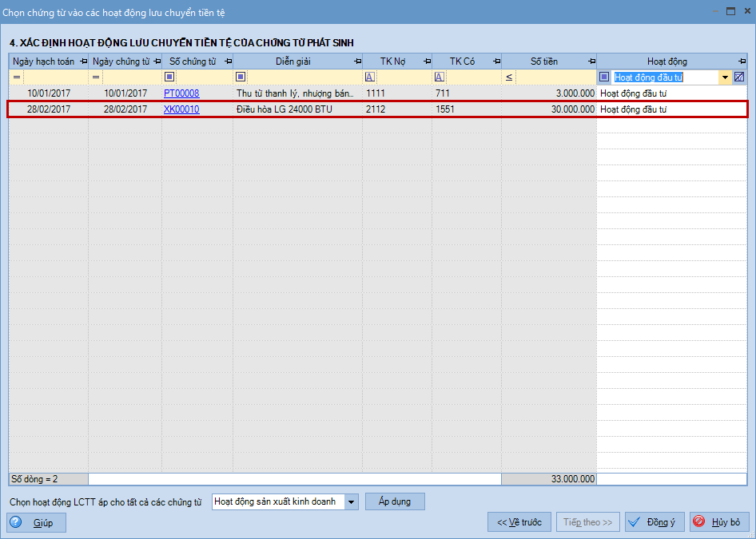The height and width of the screenshot is (539, 756).
Task: Open the Hoạt động filter dropdown arrow
Action: point(725,77)
